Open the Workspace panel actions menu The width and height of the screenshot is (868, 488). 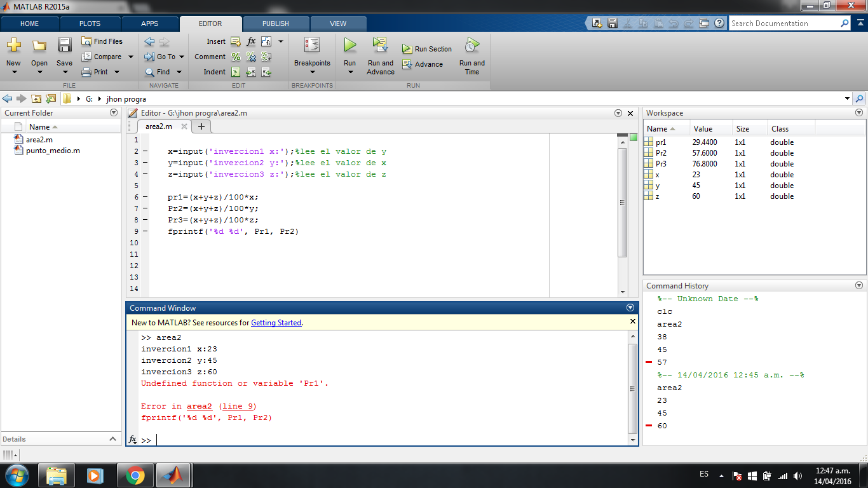pos(860,113)
